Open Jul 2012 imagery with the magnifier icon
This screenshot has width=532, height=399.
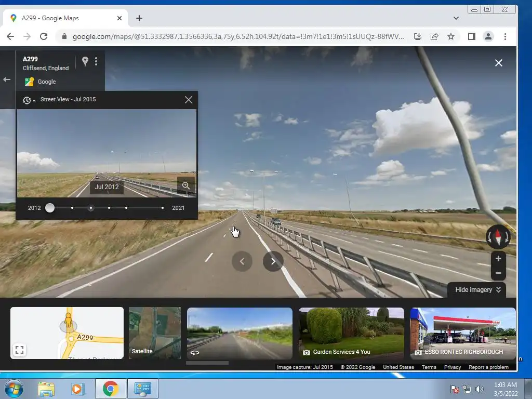coord(186,185)
